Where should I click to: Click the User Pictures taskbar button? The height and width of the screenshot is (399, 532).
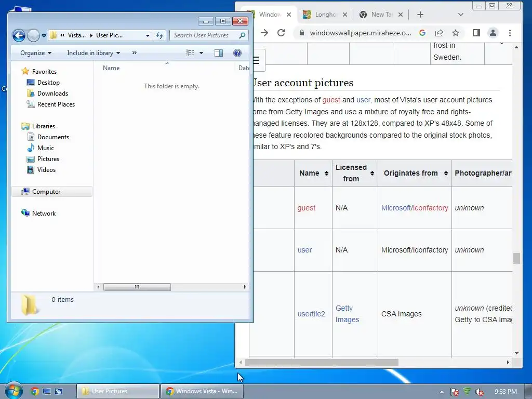point(118,391)
